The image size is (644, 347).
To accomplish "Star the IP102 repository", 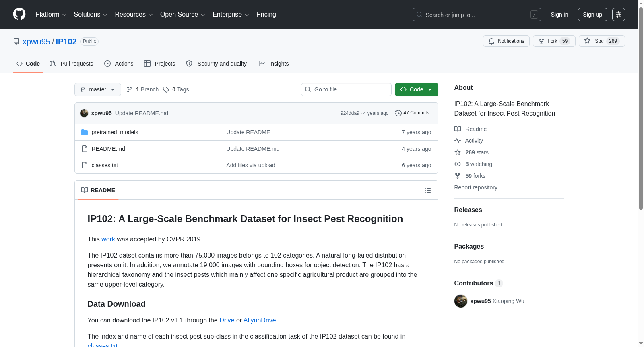I will click(x=602, y=41).
